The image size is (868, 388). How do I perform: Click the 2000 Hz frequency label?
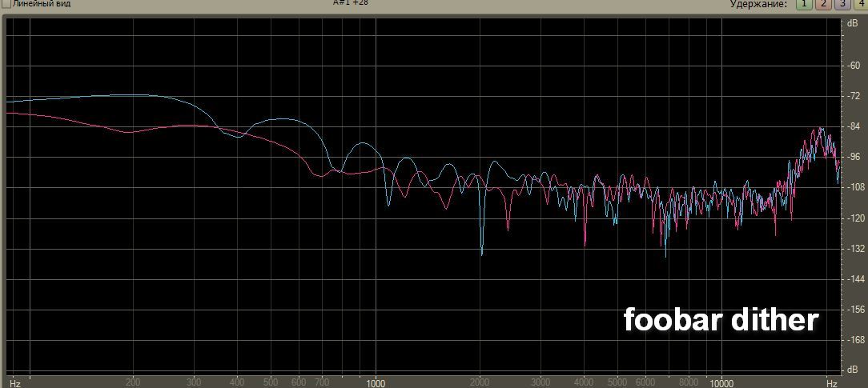(480, 382)
